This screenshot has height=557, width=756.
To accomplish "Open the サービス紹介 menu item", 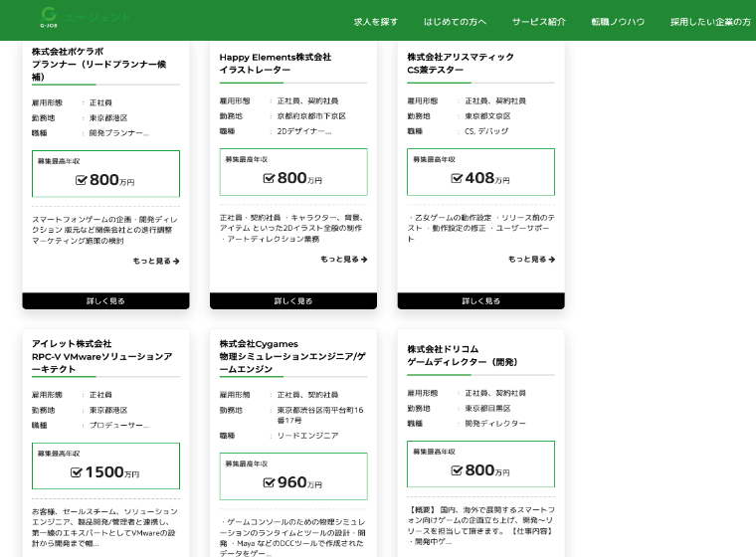I will click(538, 22).
